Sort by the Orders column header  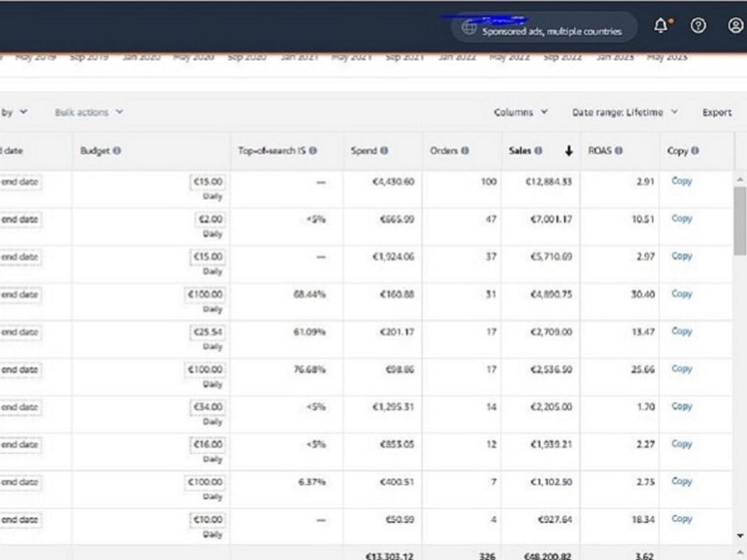pos(444,151)
